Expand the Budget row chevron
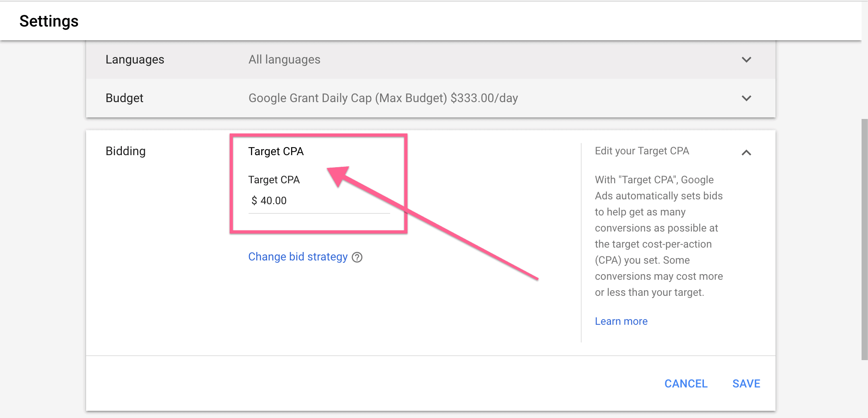The height and width of the screenshot is (418, 868). (x=746, y=98)
